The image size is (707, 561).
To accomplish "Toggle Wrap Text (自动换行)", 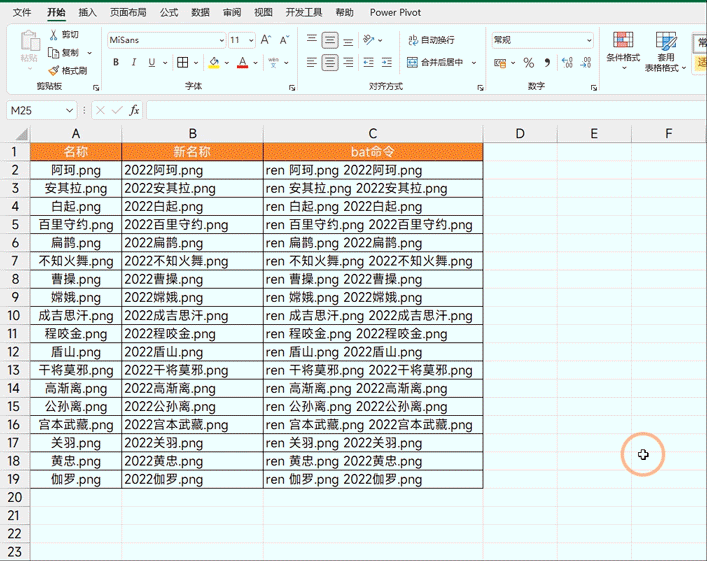I will coord(432,40).
